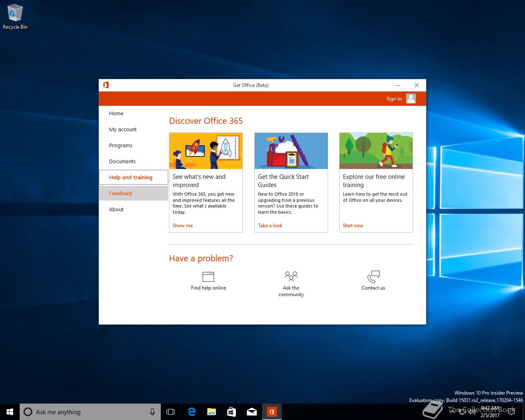Click the Cortana microphone icon
The width and height of the screenshot is (525, 420).
pyautogui.click(x=152, y=412)
